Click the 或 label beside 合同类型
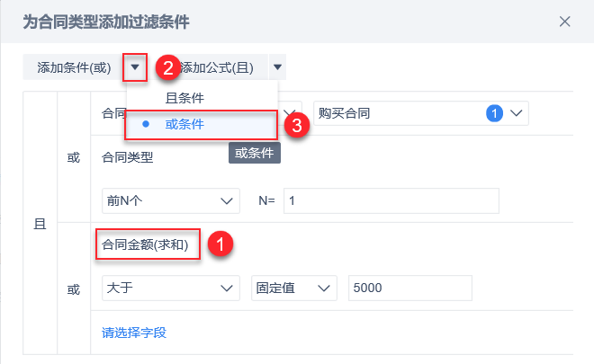The image size is (594, 364). pyautogui.click(x=74, y=157)
